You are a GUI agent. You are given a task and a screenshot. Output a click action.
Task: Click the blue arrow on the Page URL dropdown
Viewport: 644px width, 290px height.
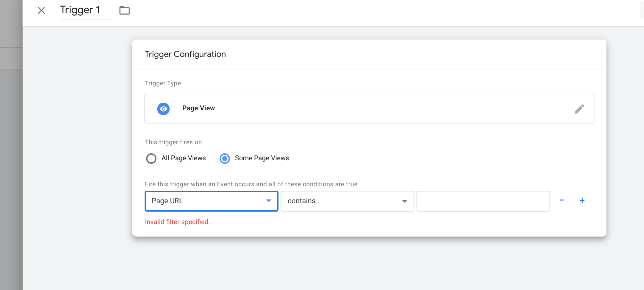point(269,201)
